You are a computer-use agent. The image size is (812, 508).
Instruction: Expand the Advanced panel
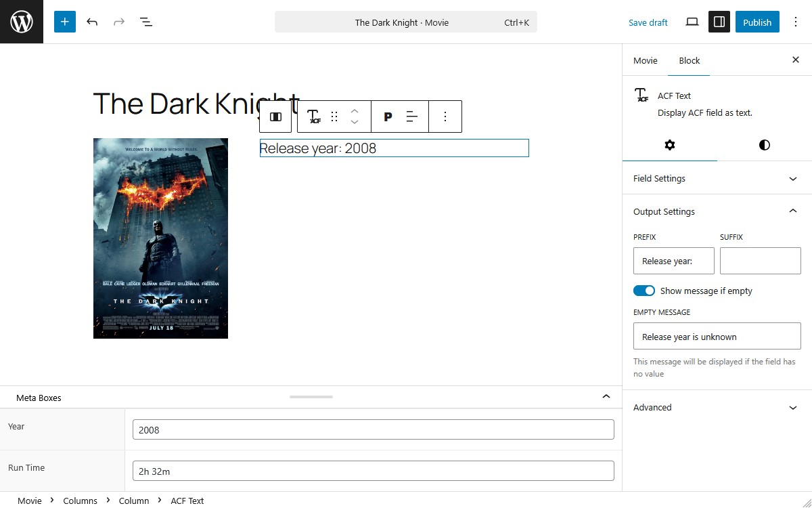(x=717, y=407)
